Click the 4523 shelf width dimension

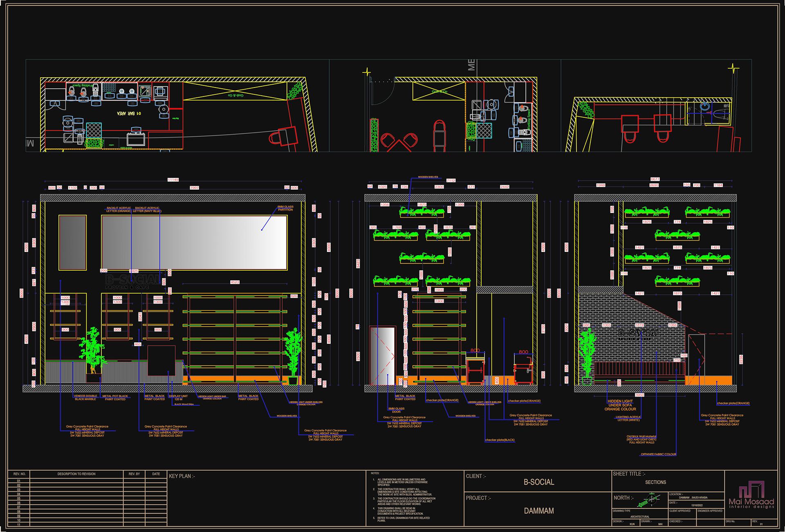pyautogui.click(x=235, y=282)
